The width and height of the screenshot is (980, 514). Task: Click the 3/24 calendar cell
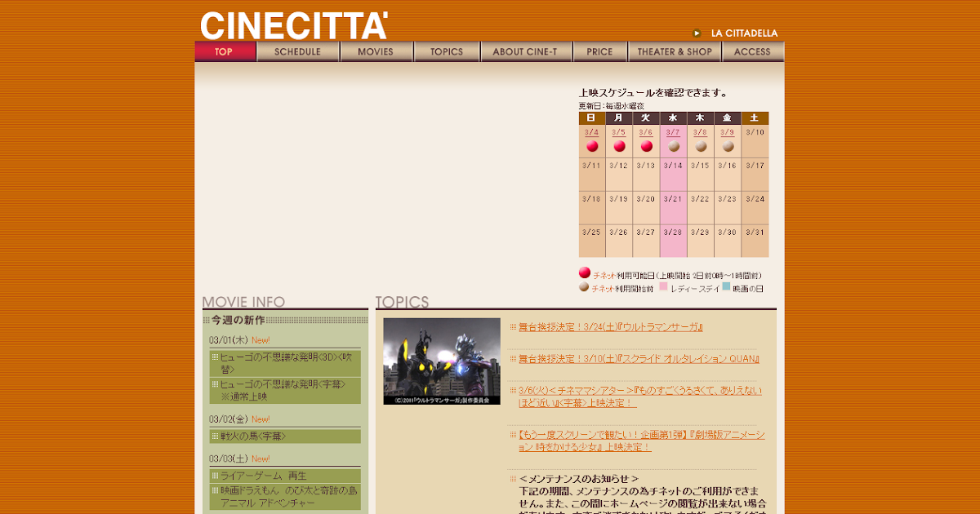coord(755,208)
